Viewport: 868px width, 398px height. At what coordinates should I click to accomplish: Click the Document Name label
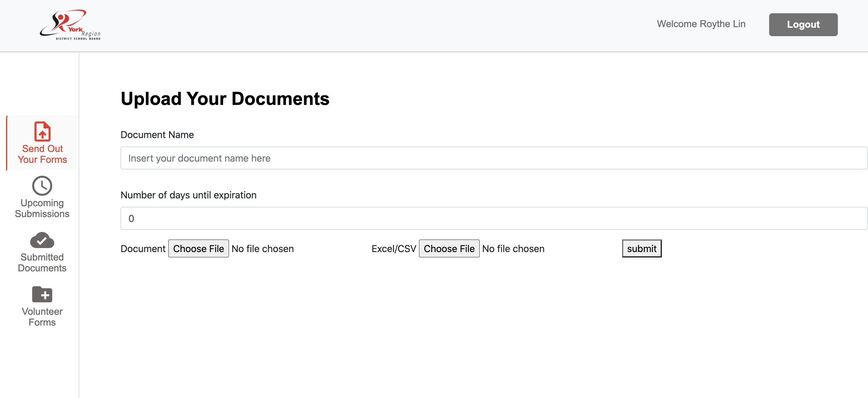157,135
